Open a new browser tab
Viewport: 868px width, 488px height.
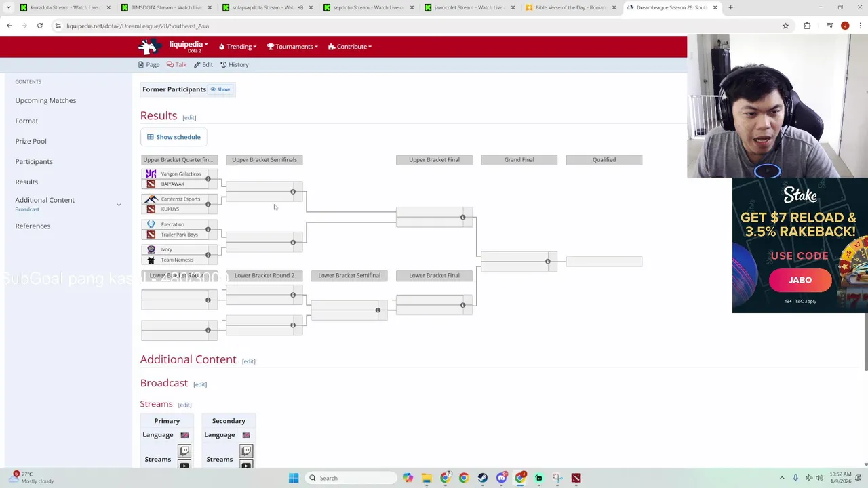pyautogui.click(x=730, y=7)
